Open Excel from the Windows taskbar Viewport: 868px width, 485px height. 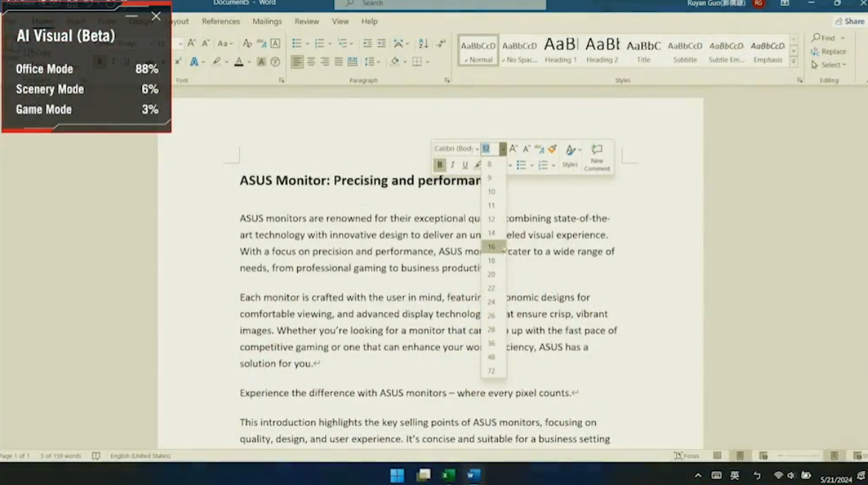pyautogui.click(x=448, y=475)
